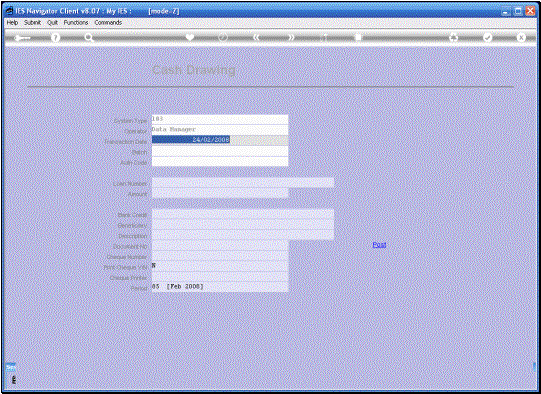Click the Period field showing Feb 2008

220,287
